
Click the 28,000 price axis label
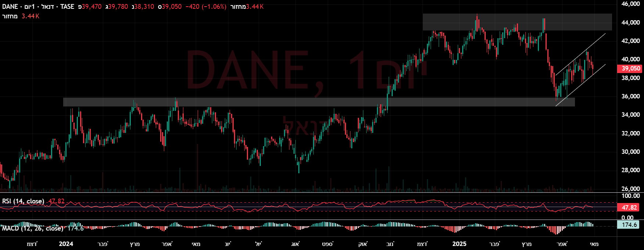[x=630, y=170]
